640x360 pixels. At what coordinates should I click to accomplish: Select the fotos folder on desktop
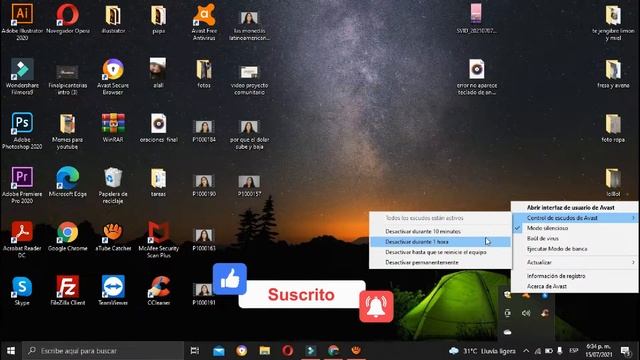(204, 73)
